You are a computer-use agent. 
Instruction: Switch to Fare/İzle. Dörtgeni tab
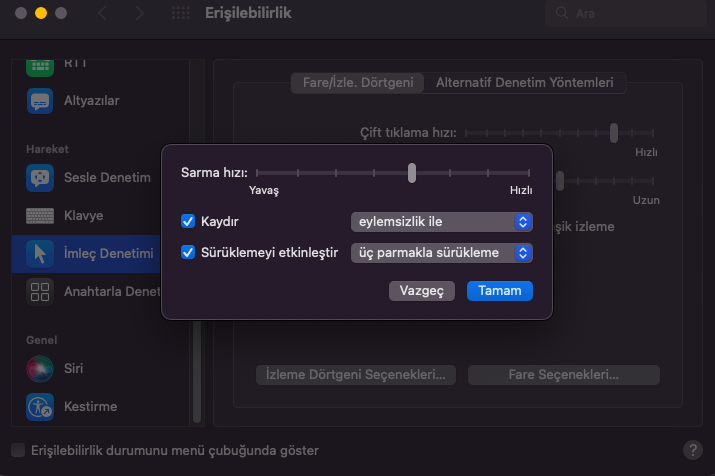click(358, 83)
